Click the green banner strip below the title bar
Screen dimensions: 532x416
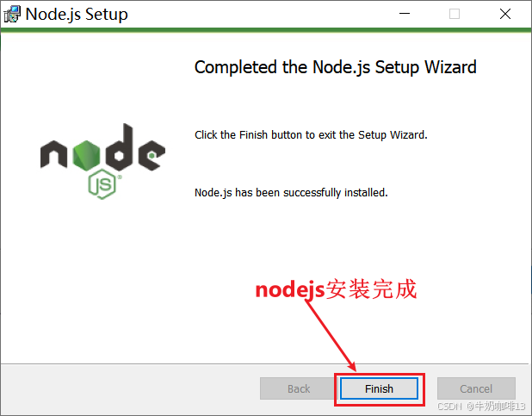click(266, 30)
